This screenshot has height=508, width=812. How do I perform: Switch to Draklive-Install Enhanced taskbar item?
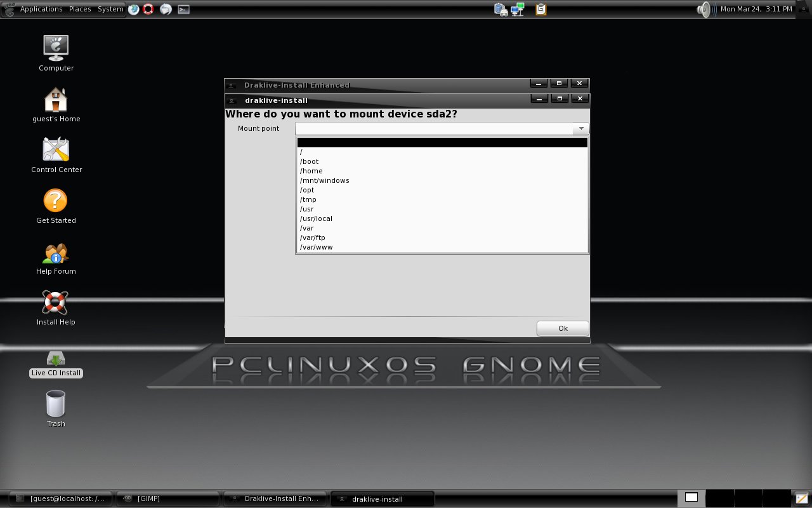[x=275, y=498]
